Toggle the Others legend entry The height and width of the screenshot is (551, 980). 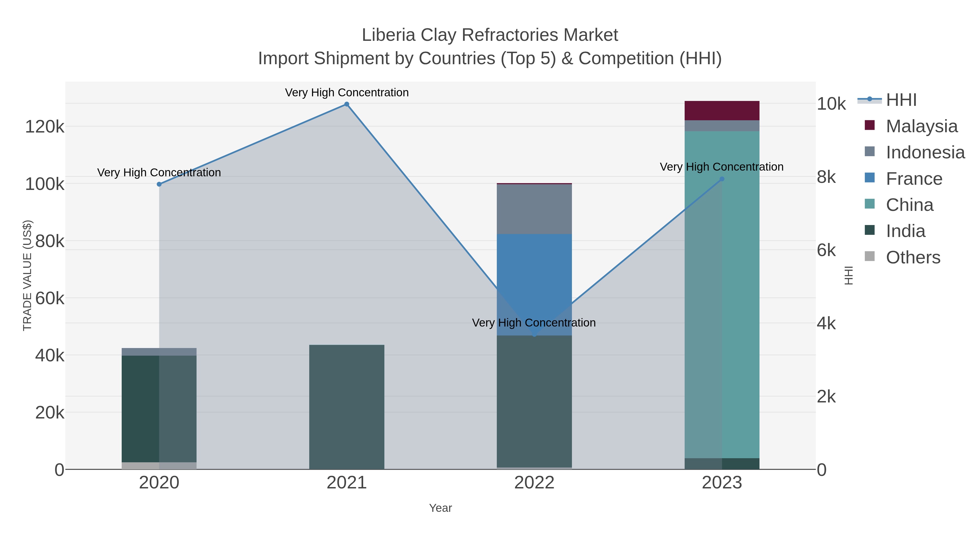click(902, 257)
